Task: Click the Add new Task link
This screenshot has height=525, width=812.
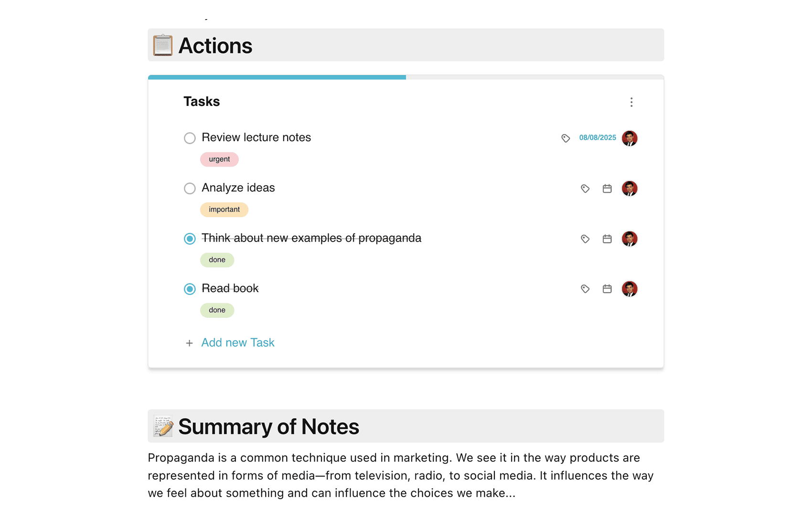Action: pyautogui.click(x=238, y=343)
